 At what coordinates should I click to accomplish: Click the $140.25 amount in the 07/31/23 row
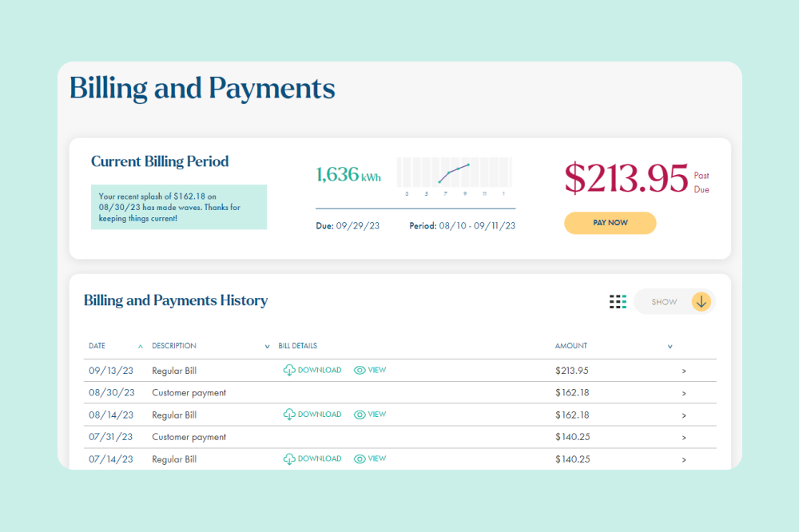click(x=572, y=437)
